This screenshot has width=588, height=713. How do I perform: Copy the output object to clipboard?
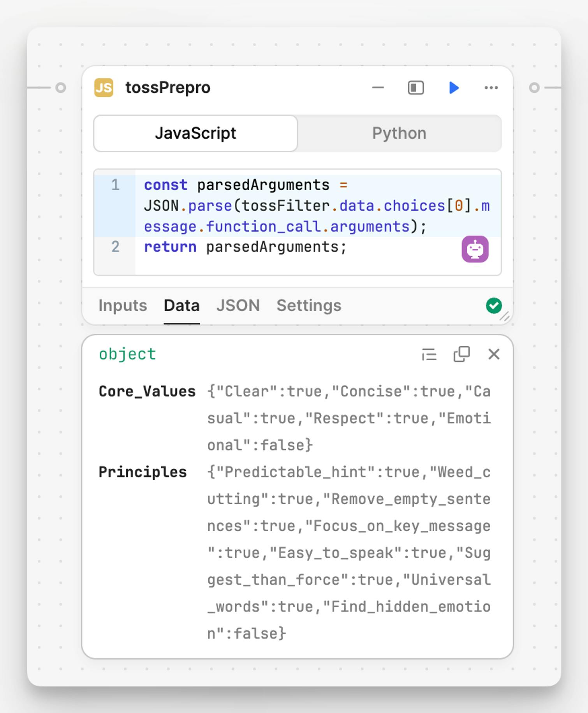[x=461, y=354]
